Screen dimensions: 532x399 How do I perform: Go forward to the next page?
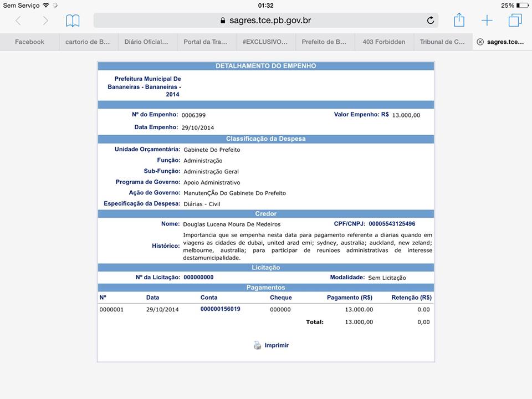tap(45, 21)
